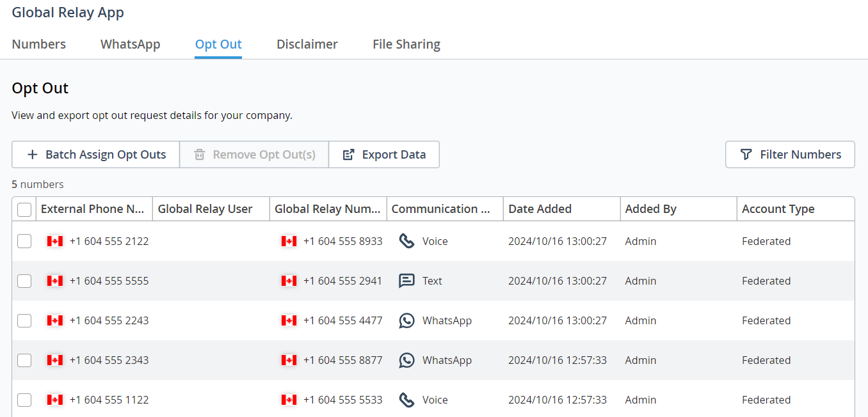Open the Filter Numbers panel
Image resolution: width=868 pixels, height=417 pixels.
790,155
